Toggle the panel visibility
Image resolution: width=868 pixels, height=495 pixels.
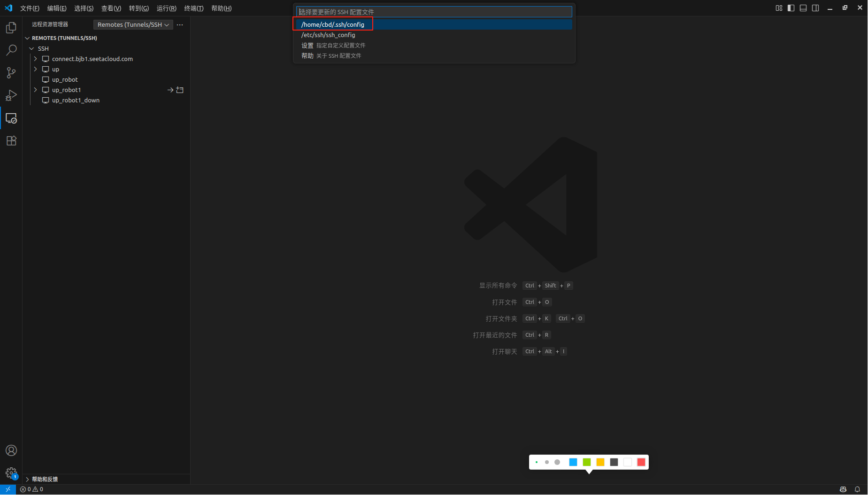[x=803, y=8]
